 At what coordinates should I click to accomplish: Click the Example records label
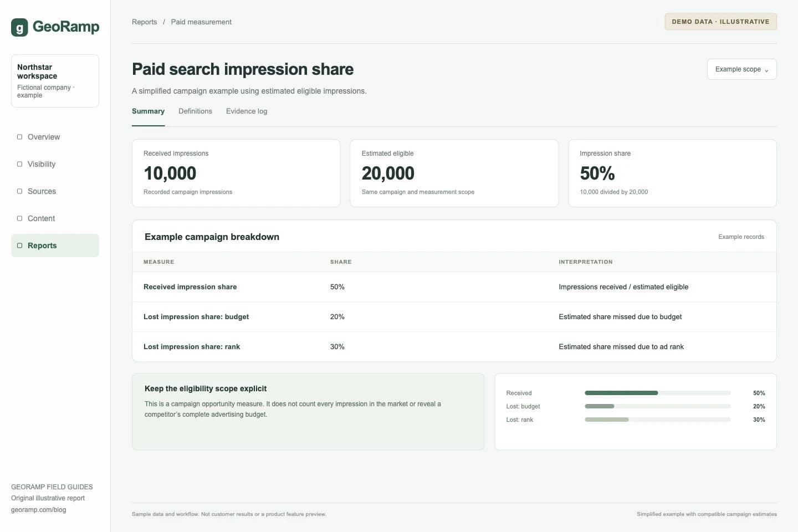[x=741, y=237]
